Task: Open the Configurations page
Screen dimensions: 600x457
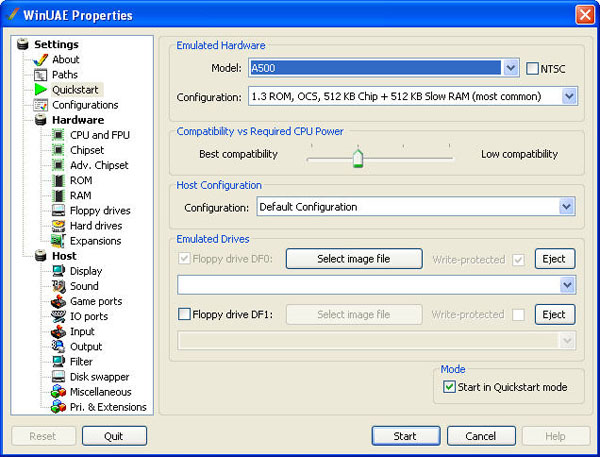Action: 85,105
